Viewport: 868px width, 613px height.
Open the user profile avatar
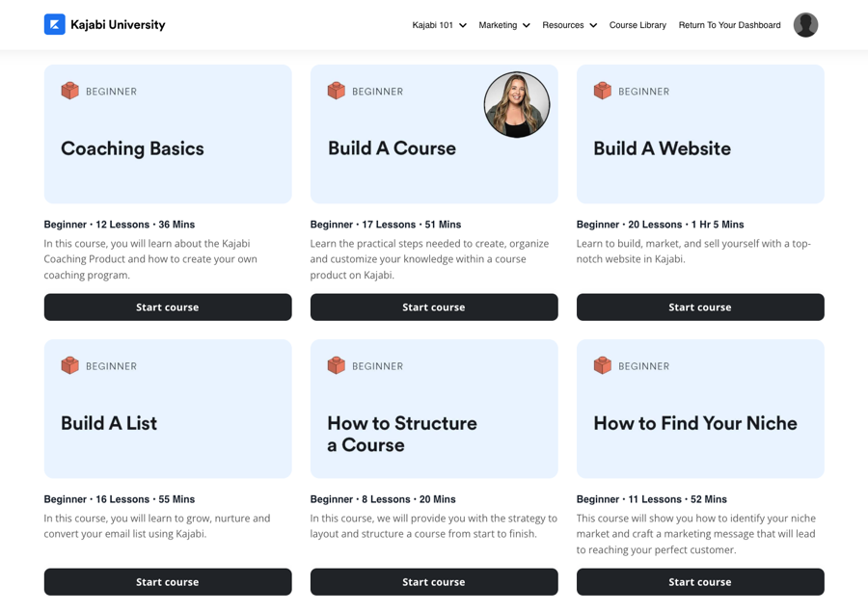(x=805, y=25)
